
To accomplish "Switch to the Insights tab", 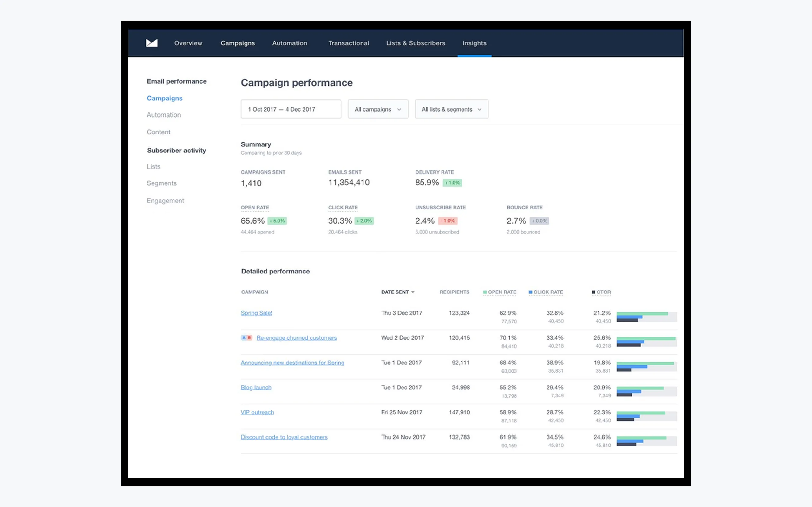I will [x=475, y=43].
